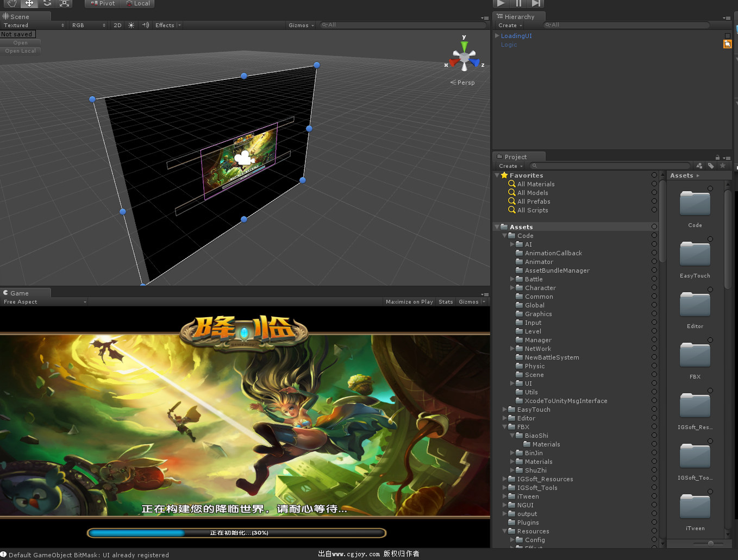
Task: Toggle Stats overlay in Game view
Action: (x=446, y=302)
